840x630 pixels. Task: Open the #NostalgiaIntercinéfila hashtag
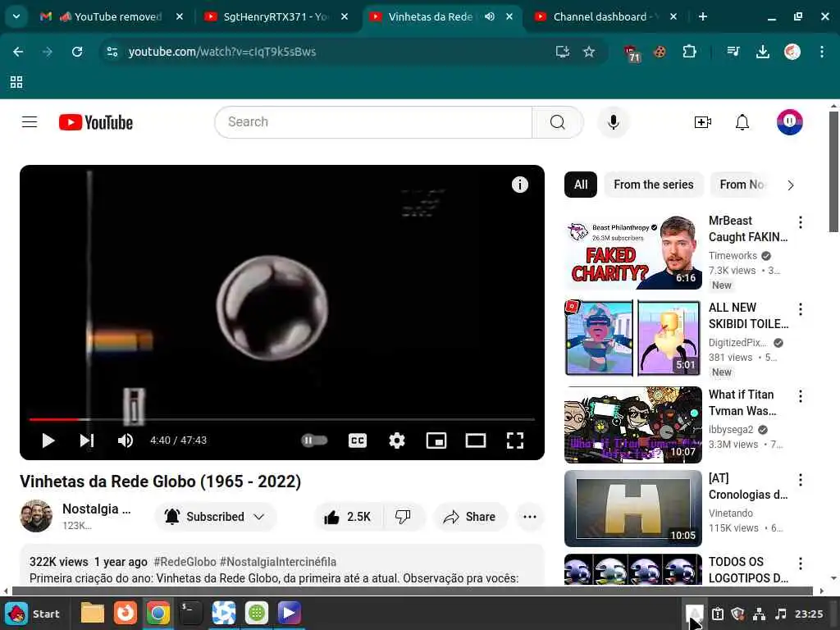point(278,562)
